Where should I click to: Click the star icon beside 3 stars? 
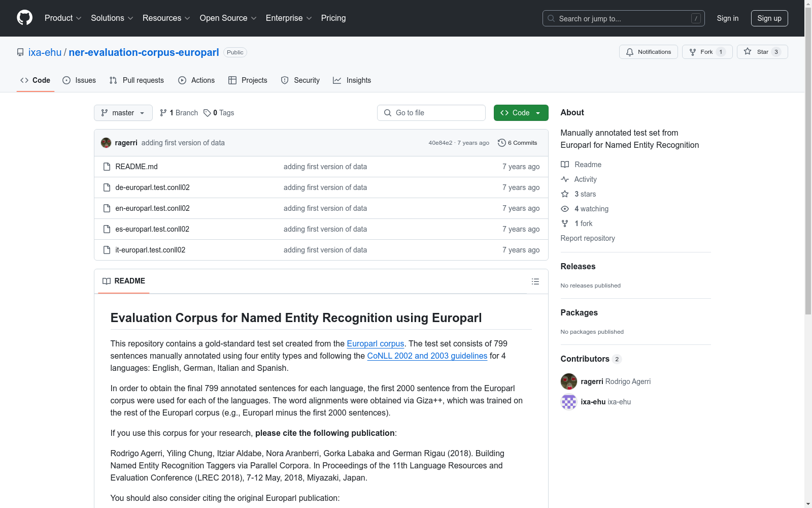[565, 194]
